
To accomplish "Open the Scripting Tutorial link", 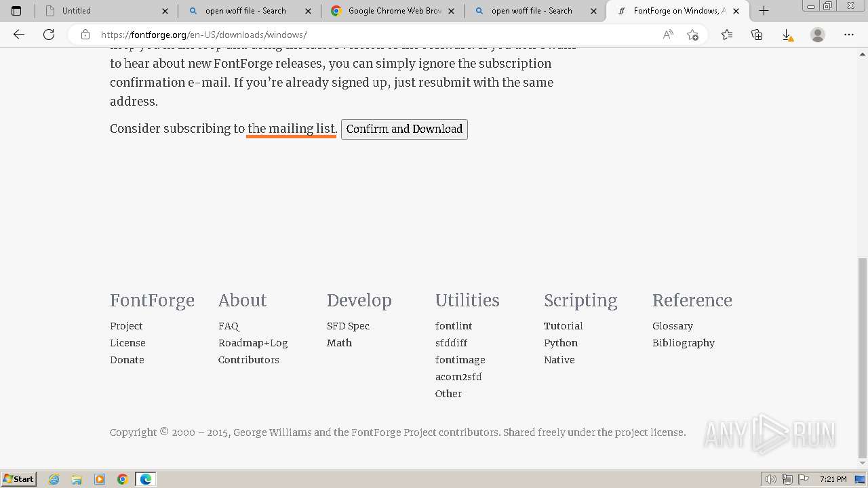I will (563, 326).
